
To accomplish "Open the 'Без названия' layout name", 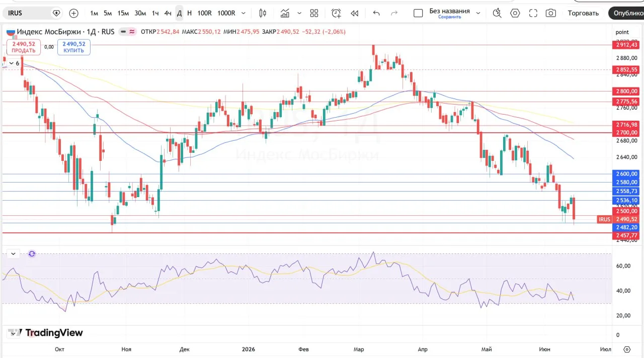I will [449, 11].
